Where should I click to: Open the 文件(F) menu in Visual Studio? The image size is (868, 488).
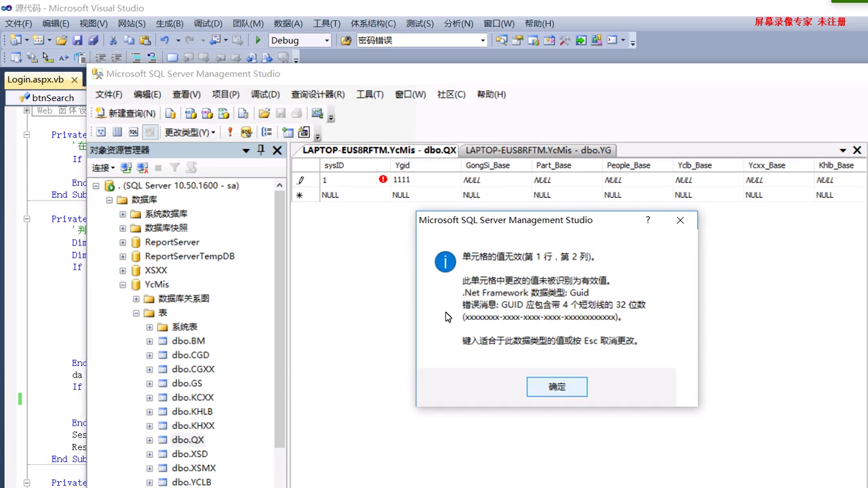pyautogui.click(x=18, y=23)
